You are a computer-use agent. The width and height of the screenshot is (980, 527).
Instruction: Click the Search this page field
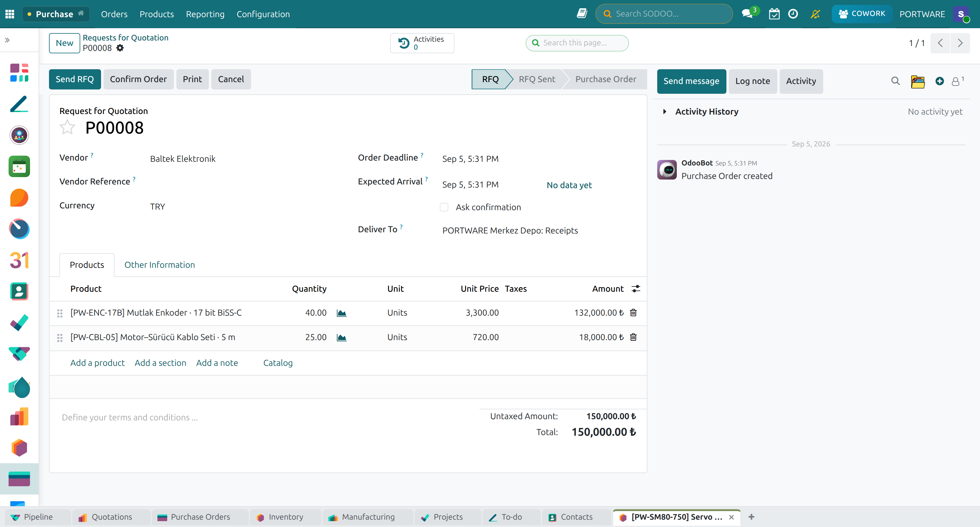click(577, 43)
